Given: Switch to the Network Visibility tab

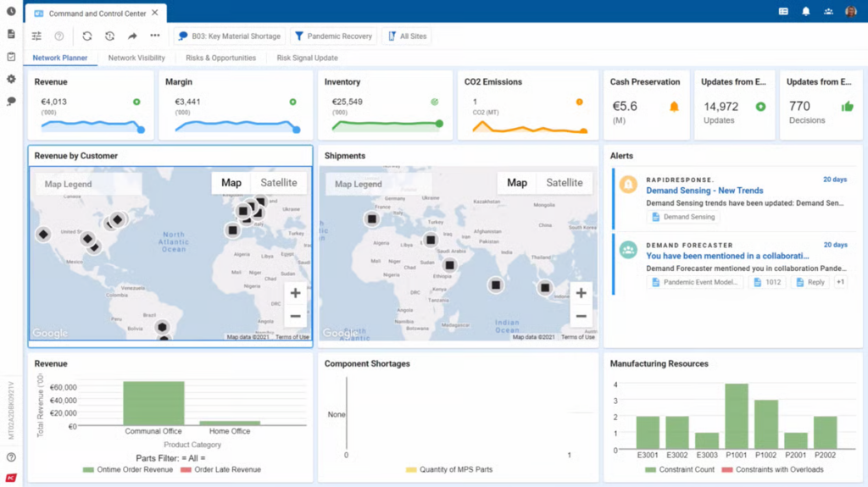Looking at the screenshot, I should tap(136, 58).
